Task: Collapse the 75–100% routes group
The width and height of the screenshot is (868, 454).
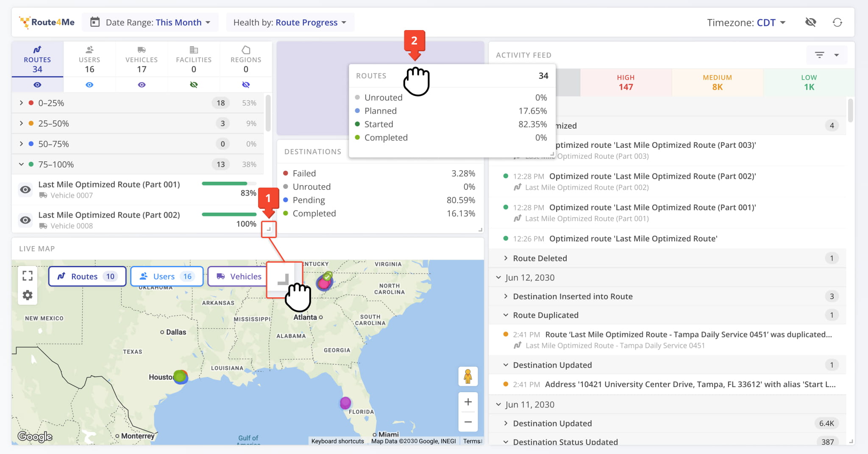Action: click(21, 164)
